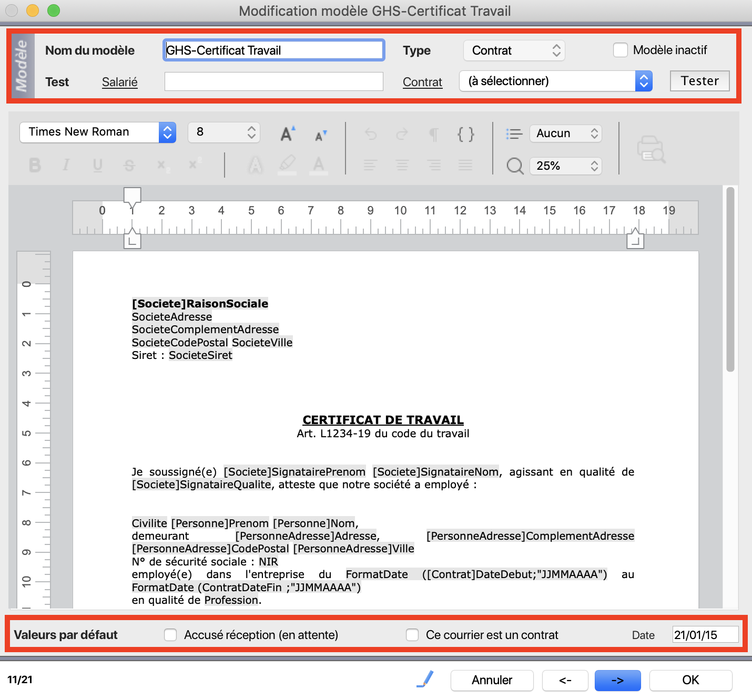Screen dimensions: 752x700
Task: Click the magnifier zoom icon
Action: (x=515, y=166)
